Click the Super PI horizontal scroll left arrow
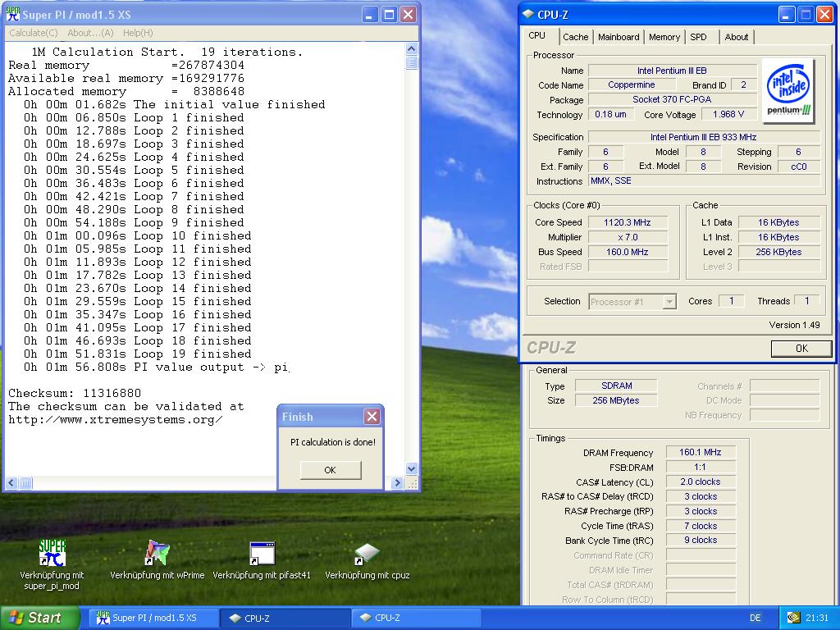The width and height of the screenshot is (840, 630). (x=11, y=482)
